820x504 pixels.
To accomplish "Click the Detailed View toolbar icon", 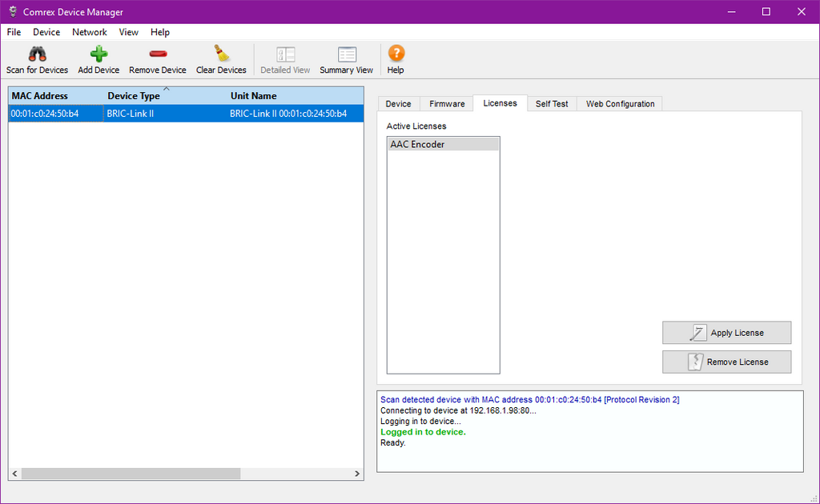I will click(286, 54).
